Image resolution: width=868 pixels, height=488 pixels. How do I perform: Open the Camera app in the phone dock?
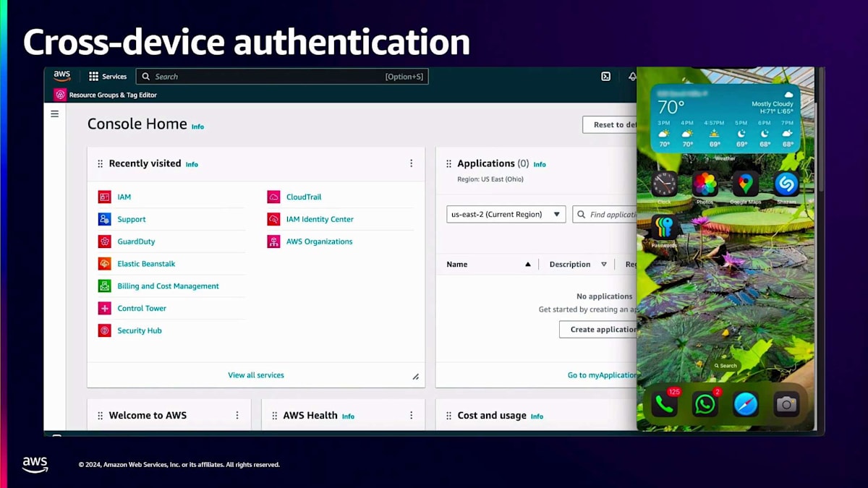tap(786, 404)
